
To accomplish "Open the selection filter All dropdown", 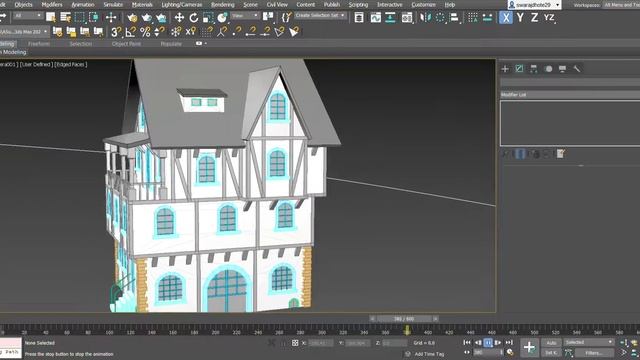I will pos(28,16).
